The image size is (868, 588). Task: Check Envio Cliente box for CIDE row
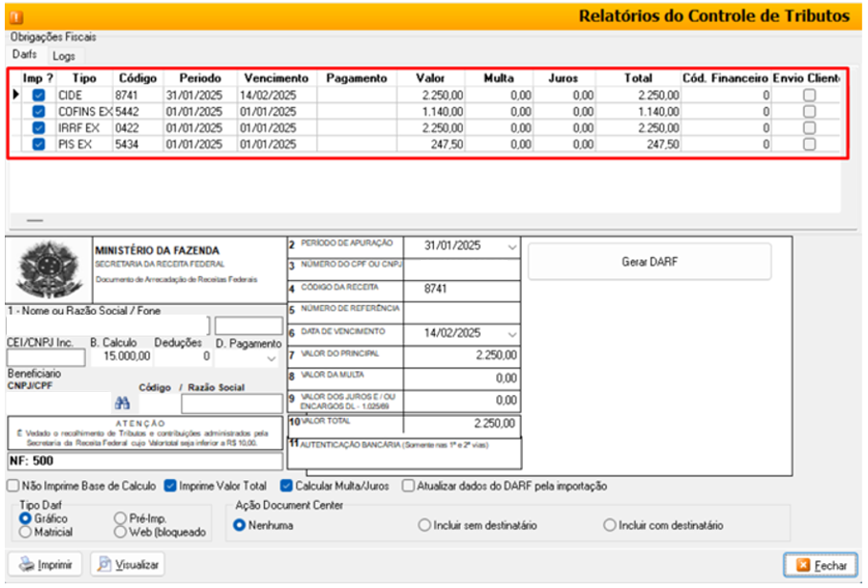810,96
